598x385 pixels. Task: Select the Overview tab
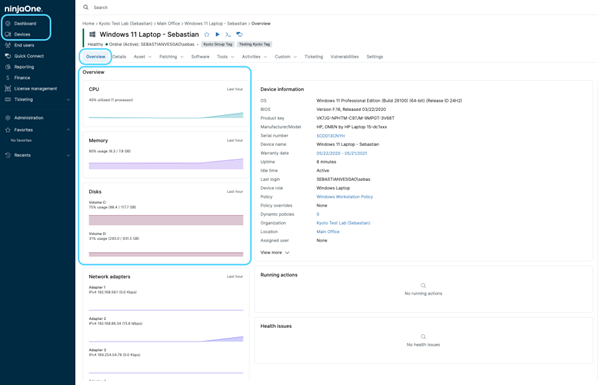tap(95, 56)
